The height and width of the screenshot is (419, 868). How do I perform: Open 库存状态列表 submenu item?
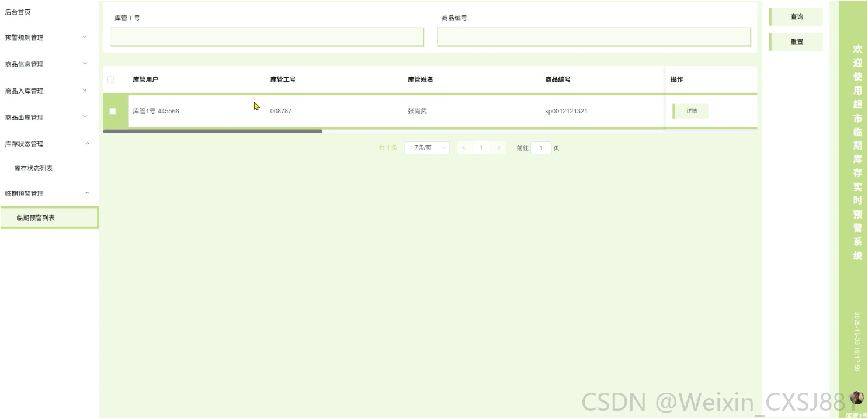pos(33,168)
